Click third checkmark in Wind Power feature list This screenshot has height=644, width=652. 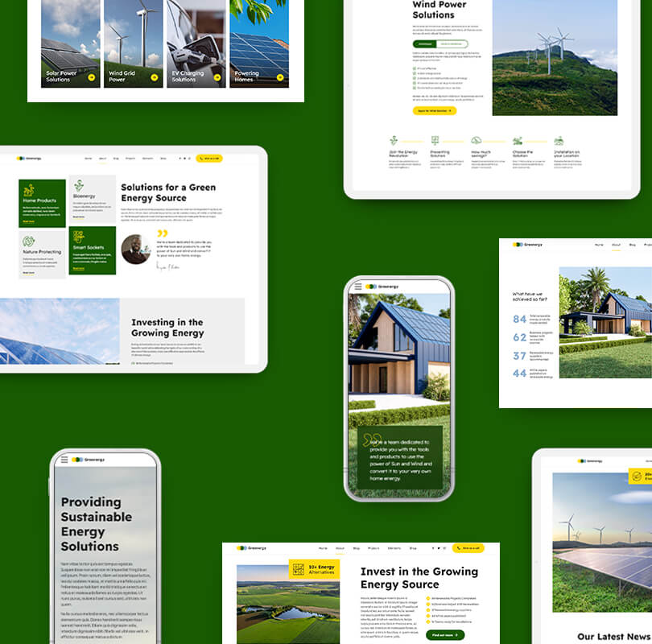tap(415, 78)
